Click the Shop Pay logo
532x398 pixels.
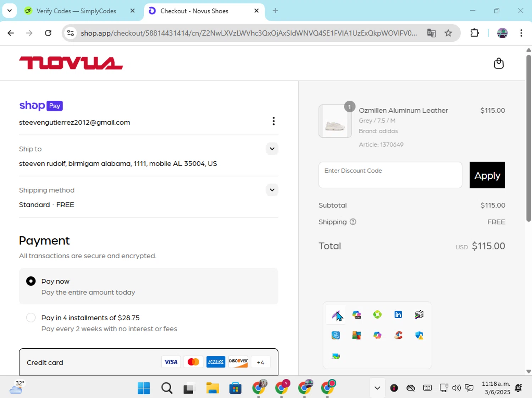[x=41, y=105]
